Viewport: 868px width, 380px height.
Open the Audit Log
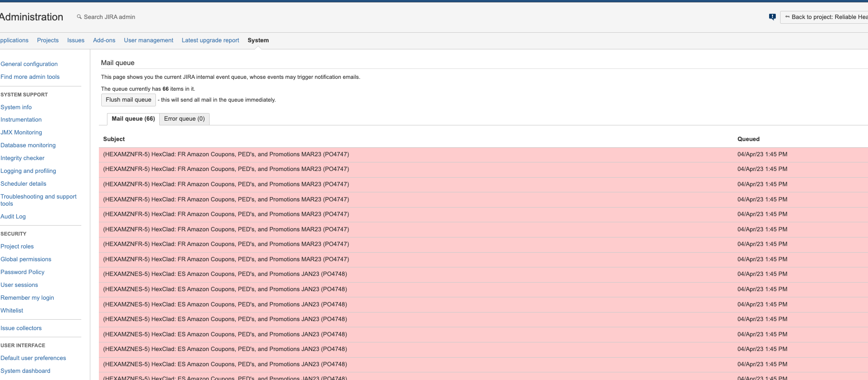(x=13, y=217)
